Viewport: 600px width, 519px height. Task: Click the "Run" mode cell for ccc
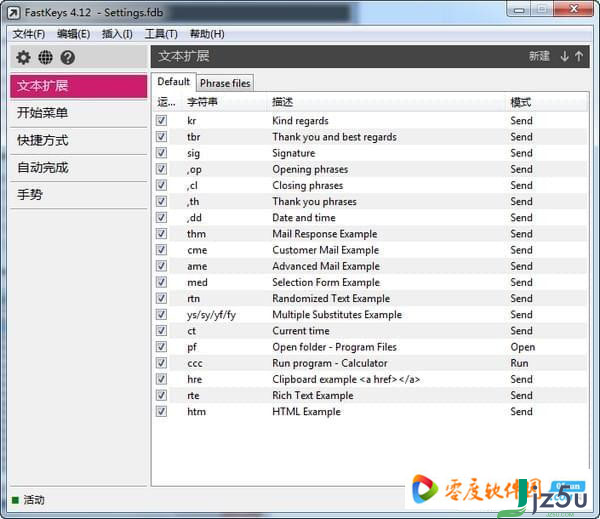tap(519, 363)
